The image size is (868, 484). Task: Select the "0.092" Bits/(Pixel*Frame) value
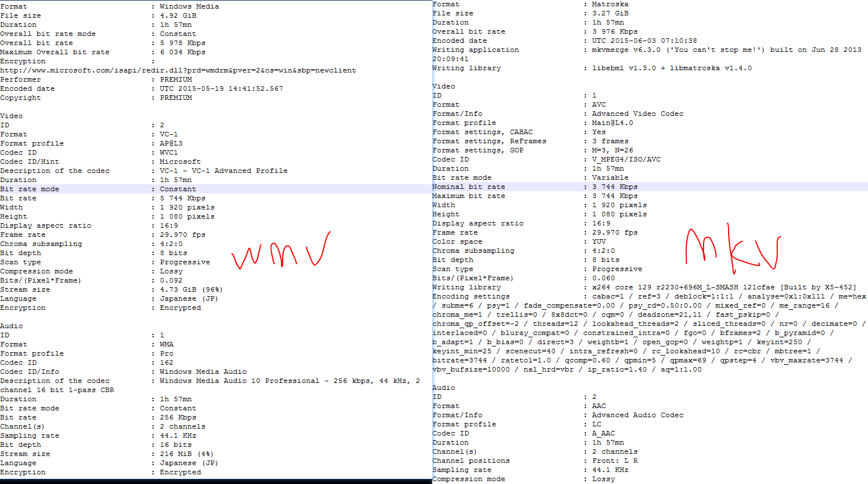(x=171, y=280)
